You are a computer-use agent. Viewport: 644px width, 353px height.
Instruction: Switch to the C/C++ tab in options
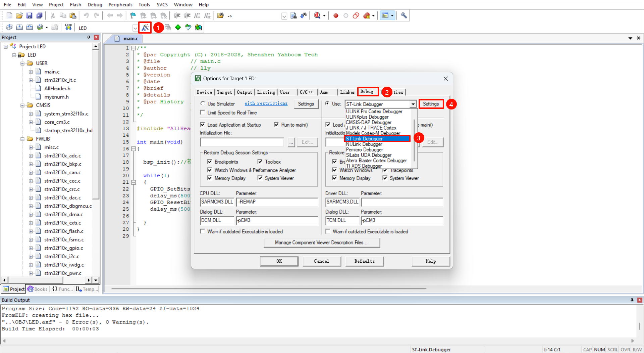click(306, 92)
